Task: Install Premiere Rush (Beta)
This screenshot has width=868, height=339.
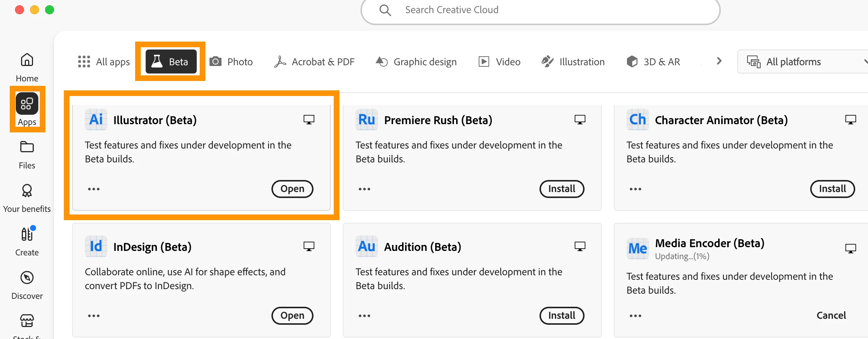Action: coord(562,189)
